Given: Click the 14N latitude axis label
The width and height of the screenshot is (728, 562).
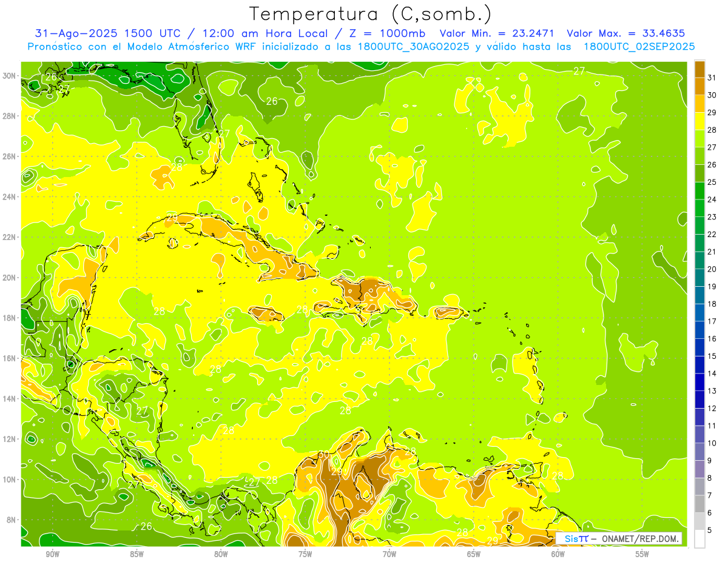Looking at the screenshot, I should click(x=8, y=399).
